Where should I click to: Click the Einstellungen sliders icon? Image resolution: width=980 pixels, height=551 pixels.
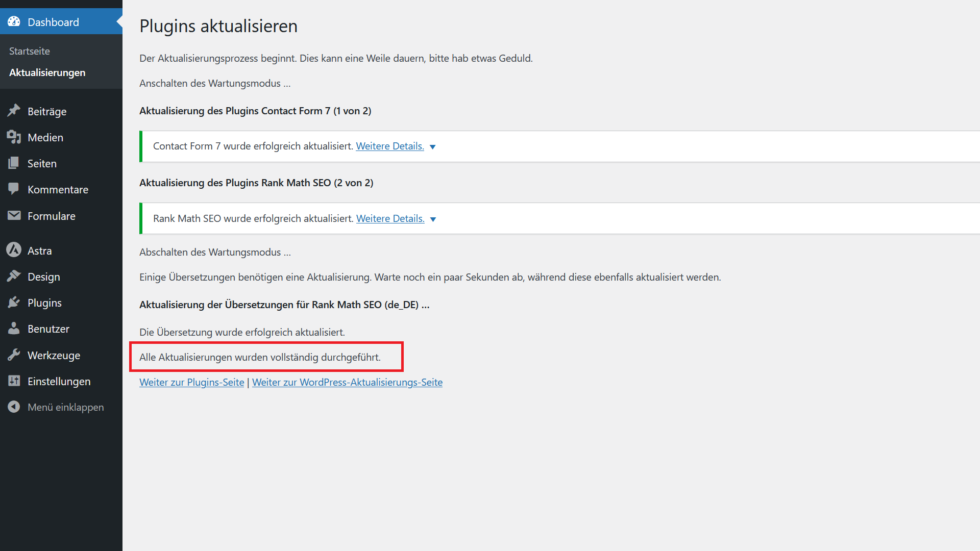point(14,381)
